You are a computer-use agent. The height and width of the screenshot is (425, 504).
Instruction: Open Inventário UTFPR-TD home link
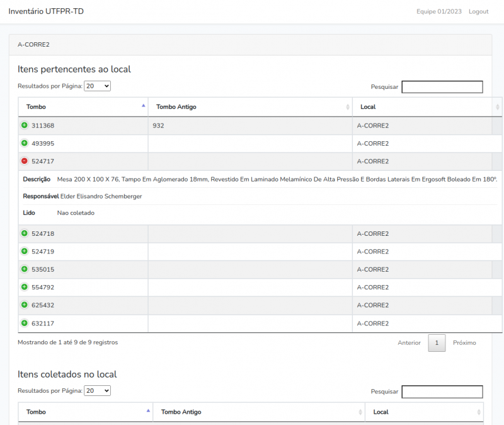[x=46, y=11]
